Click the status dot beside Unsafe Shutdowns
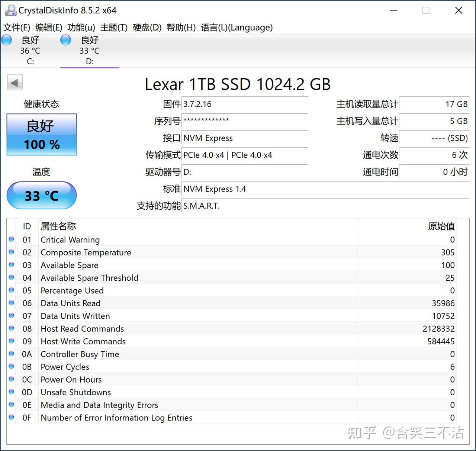The width and height of the screenshot is (476, 451). [11, 392]
